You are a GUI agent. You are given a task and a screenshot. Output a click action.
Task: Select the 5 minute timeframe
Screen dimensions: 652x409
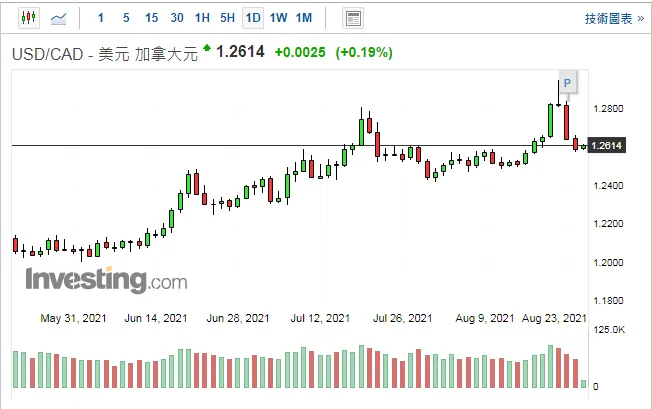(x=126, y=18)
